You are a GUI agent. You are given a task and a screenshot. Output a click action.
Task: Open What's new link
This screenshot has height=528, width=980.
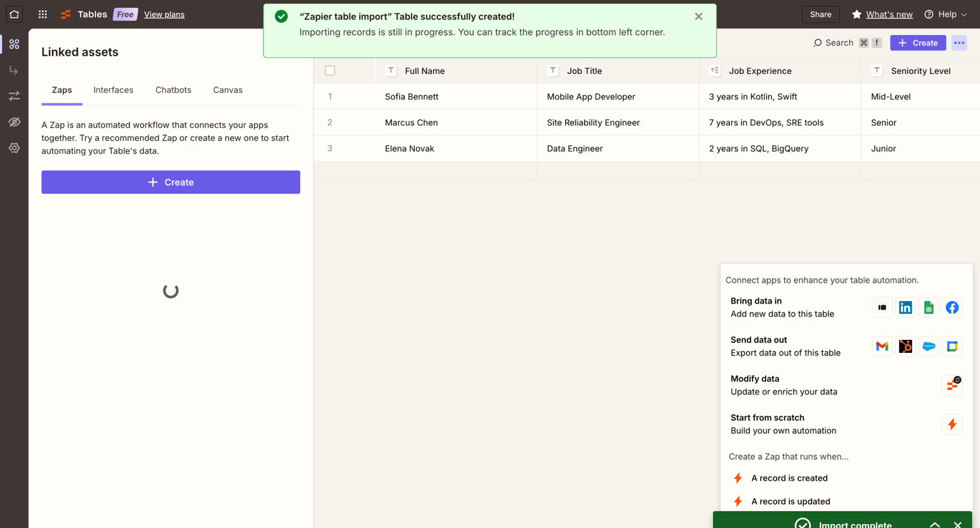pos(889,14)
